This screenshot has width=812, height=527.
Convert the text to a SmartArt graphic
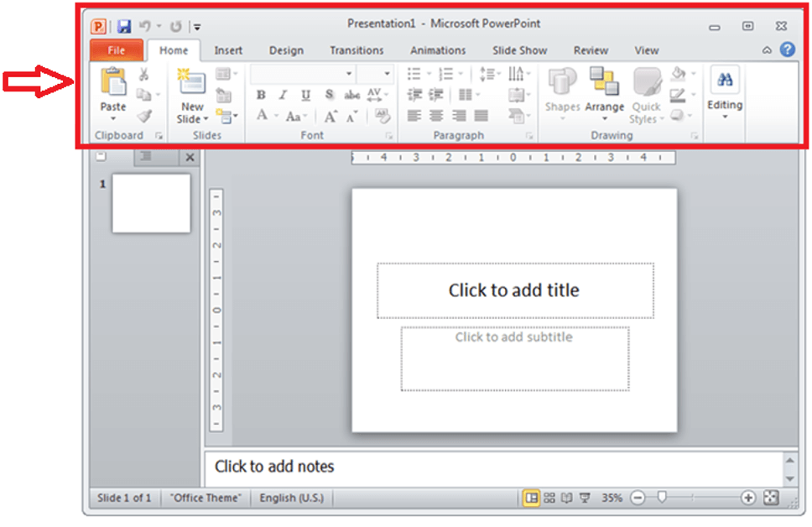pos(518,116)
